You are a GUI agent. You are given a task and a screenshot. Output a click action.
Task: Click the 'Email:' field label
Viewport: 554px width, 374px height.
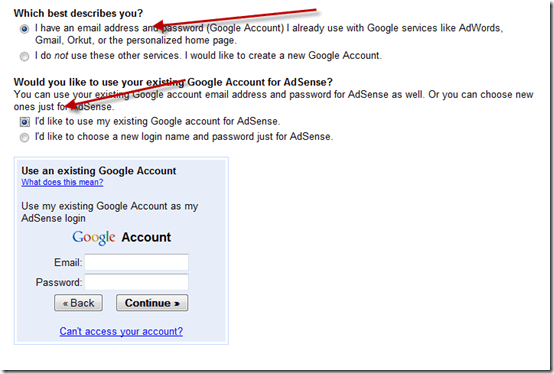tap(68, 262)
